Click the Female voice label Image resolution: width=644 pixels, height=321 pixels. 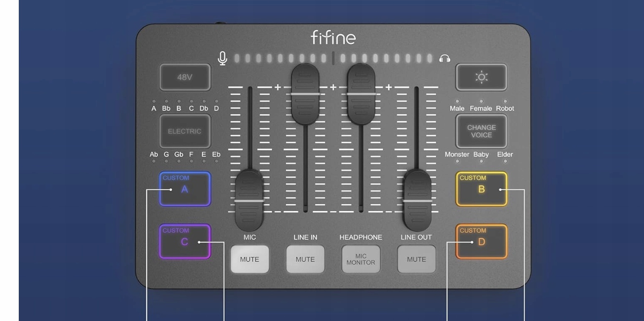pos(481,108)
